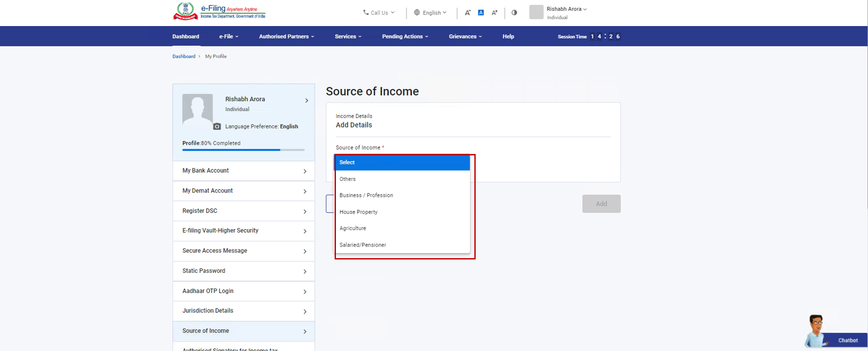The height and width of the screenshot is (351, 868).
Task: Click the Add button
Action: 601,203
